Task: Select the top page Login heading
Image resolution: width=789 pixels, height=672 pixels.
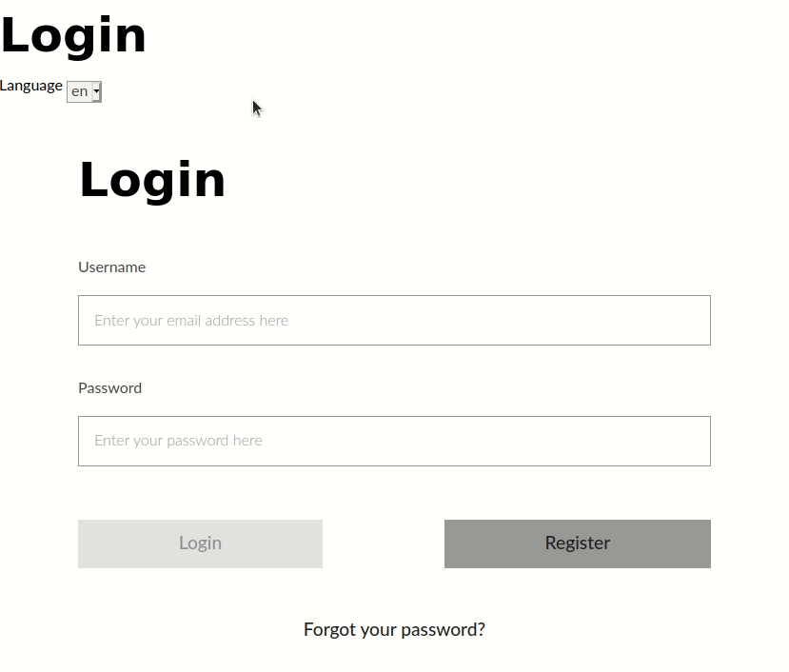Action: 73,36
